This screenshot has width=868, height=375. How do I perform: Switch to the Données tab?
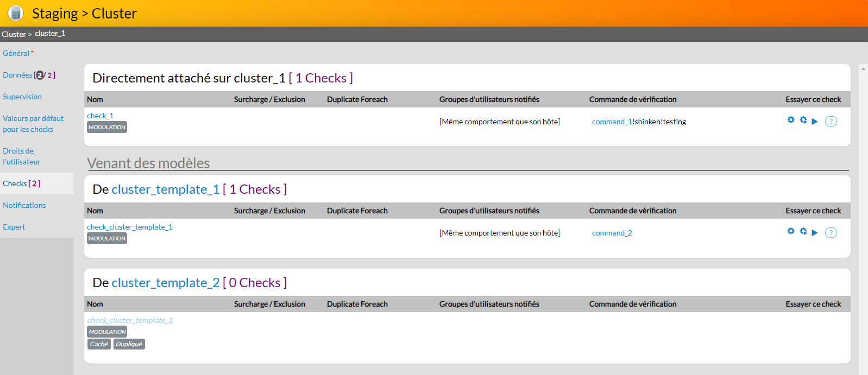coord(17,75)
